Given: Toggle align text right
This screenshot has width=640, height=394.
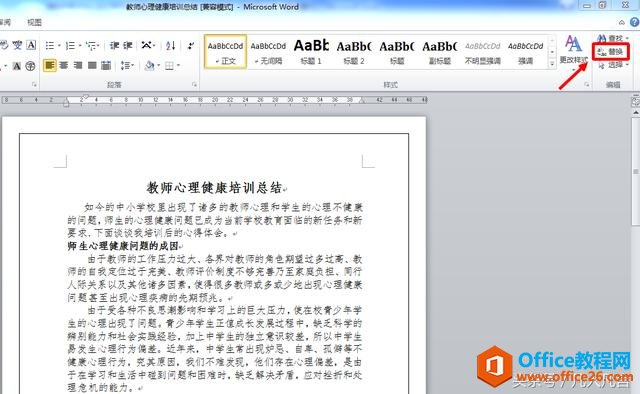Looking at the screenshot, I should tap(78, 65).
